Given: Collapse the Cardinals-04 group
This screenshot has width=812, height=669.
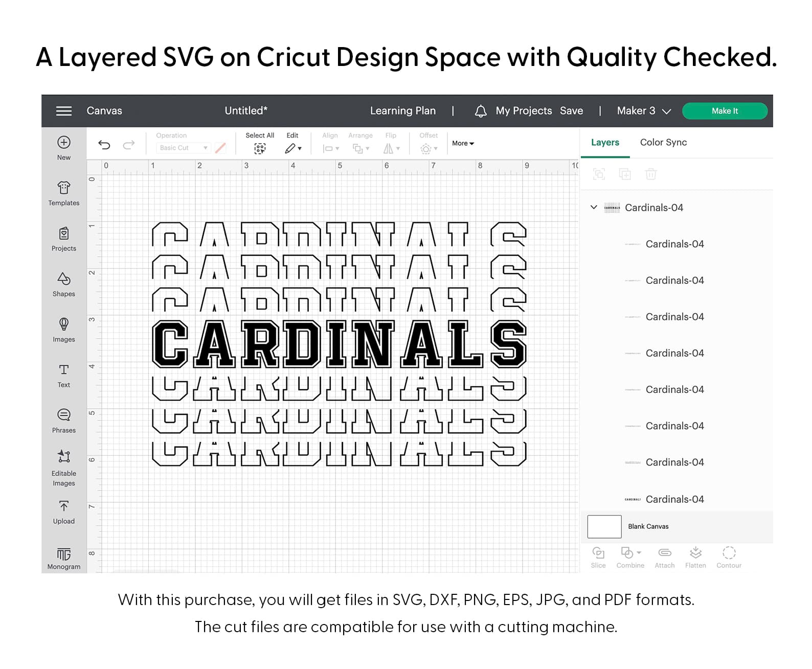Looking at the screenshot, I should (x=594, y=207).
